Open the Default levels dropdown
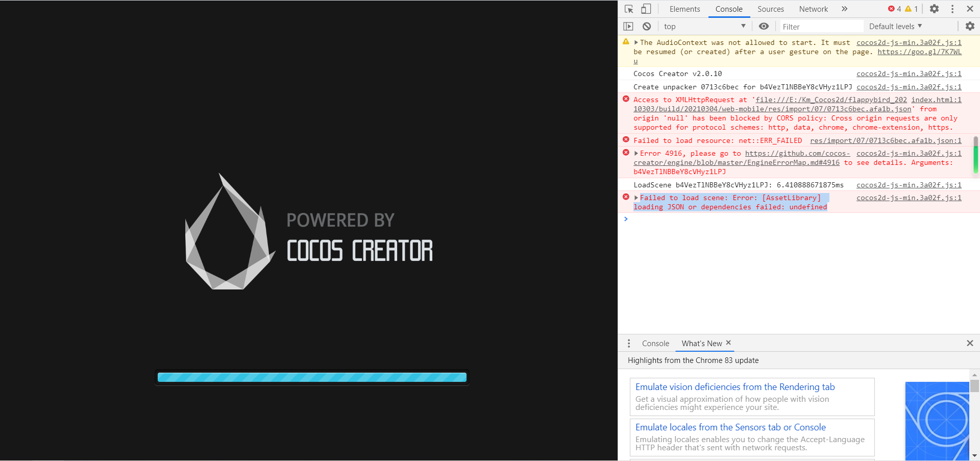980x461 pixels. (895, 27)
